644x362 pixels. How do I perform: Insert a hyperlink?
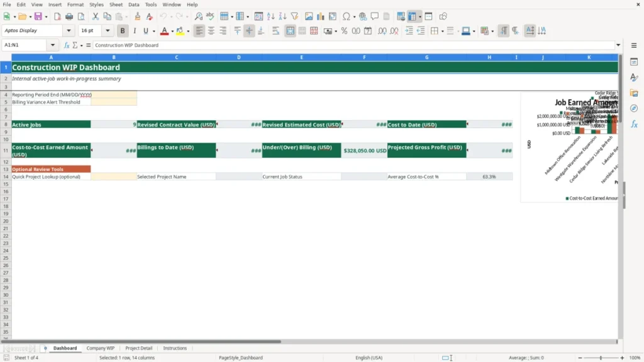tap(363, 16)
